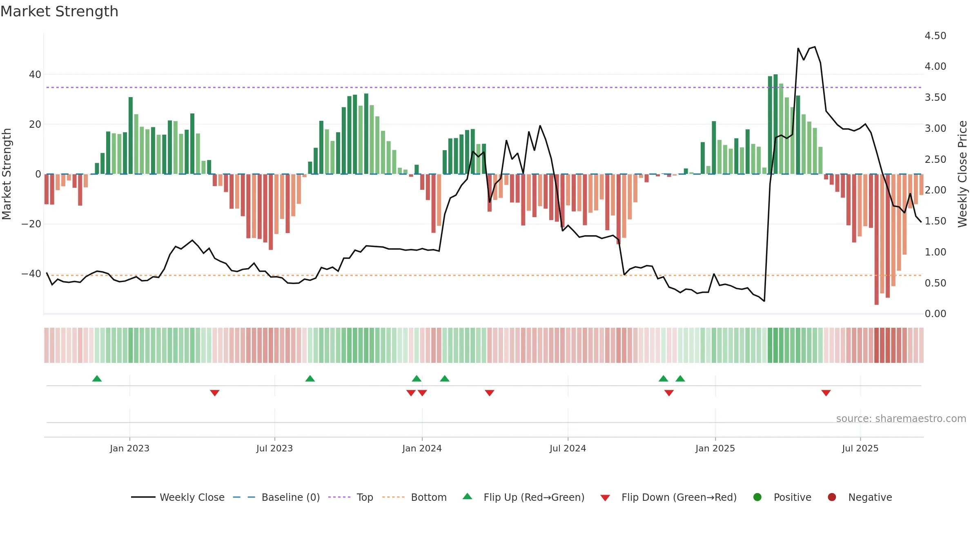
Task: Click the 4.00 price axis tick
Action: [x=935, y=67]
